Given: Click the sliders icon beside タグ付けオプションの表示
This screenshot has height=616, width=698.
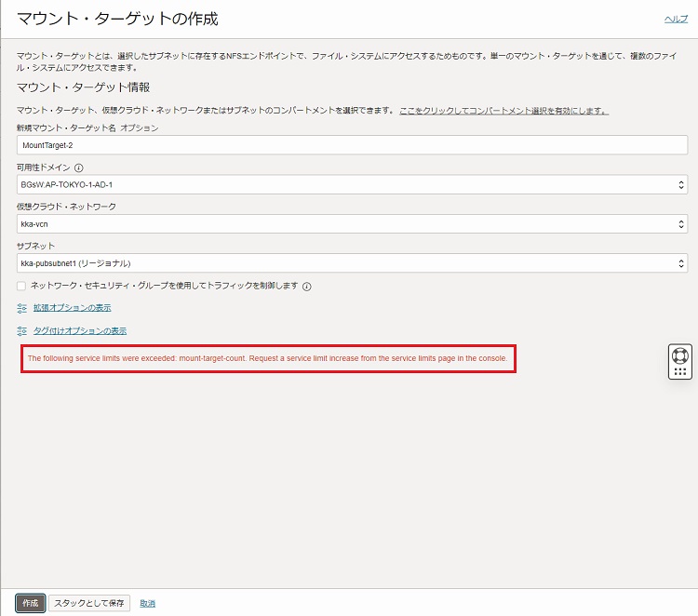Looking at the screenshot, I should (21, 331).
